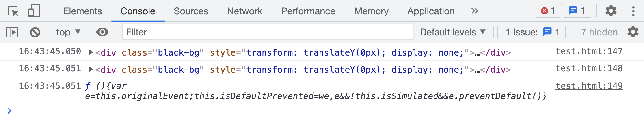Click the blue message count badge in tab bar

click(x=577, y=11)
